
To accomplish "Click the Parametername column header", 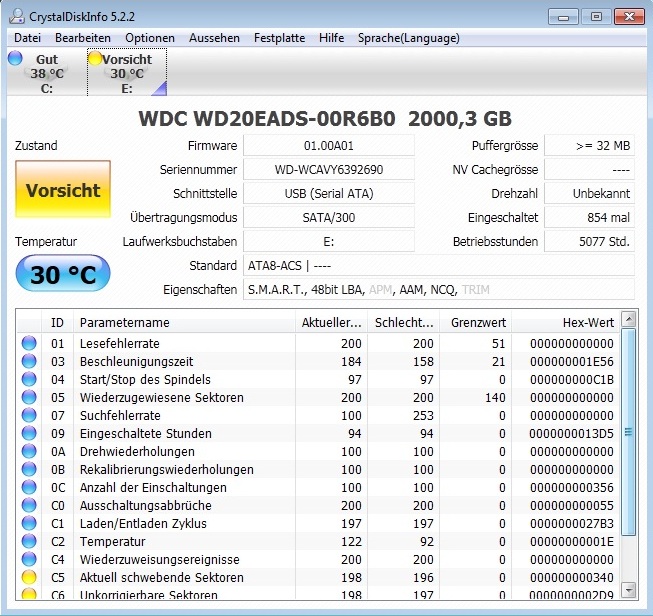I will (184, 322).
